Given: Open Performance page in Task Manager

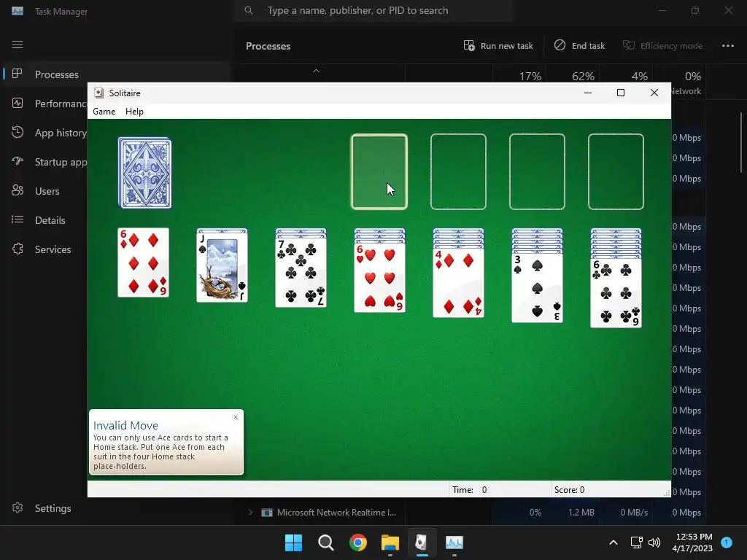Looking at the screenshot, I should point(45,104).
